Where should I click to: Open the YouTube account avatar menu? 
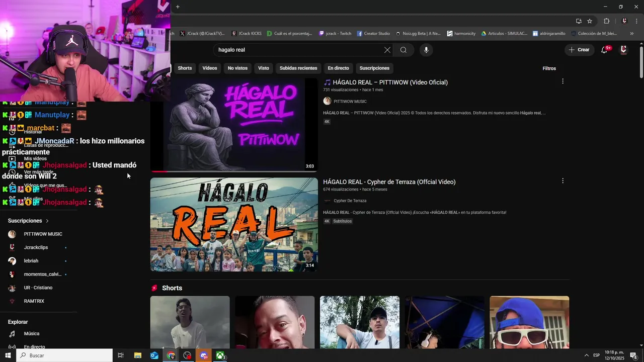click(623, 50)
